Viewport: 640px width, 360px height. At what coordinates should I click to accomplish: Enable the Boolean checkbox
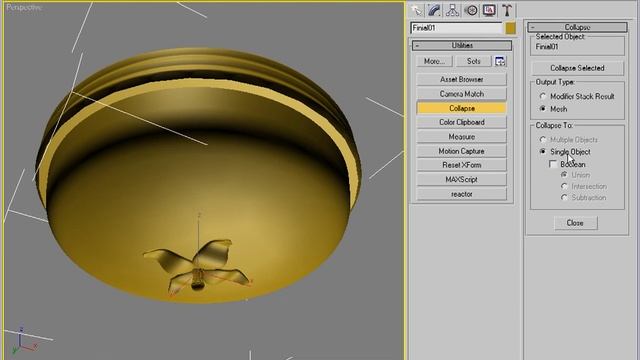[553, 164]
